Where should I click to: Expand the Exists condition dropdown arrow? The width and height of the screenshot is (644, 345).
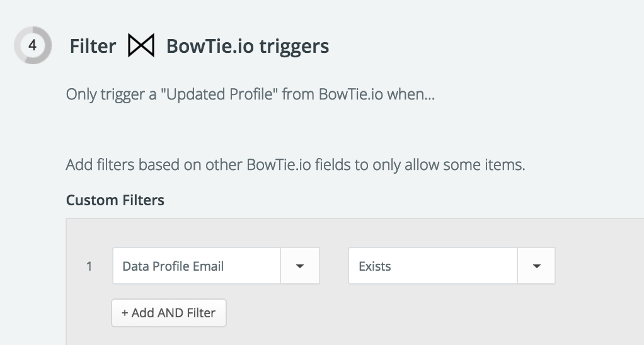click(536, 266)
